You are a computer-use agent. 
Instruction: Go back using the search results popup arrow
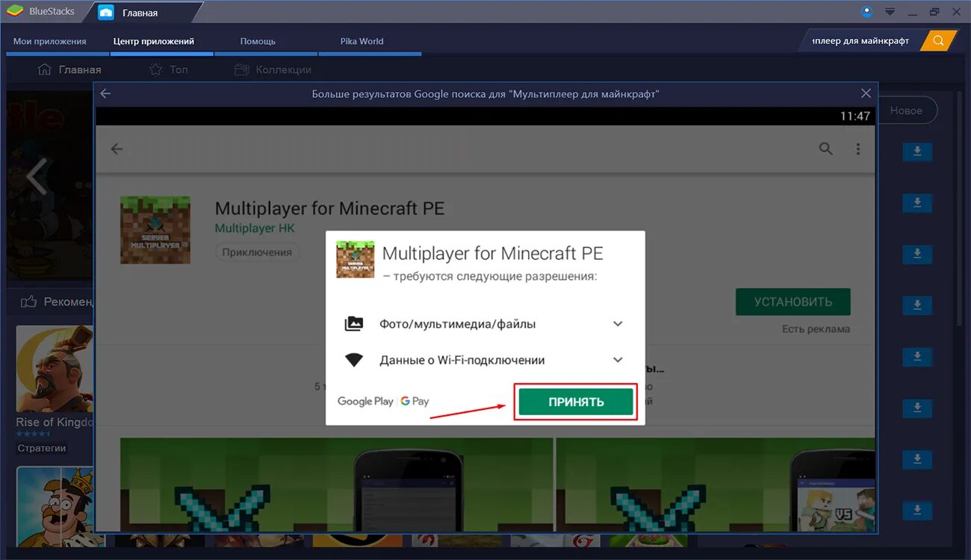105,94
